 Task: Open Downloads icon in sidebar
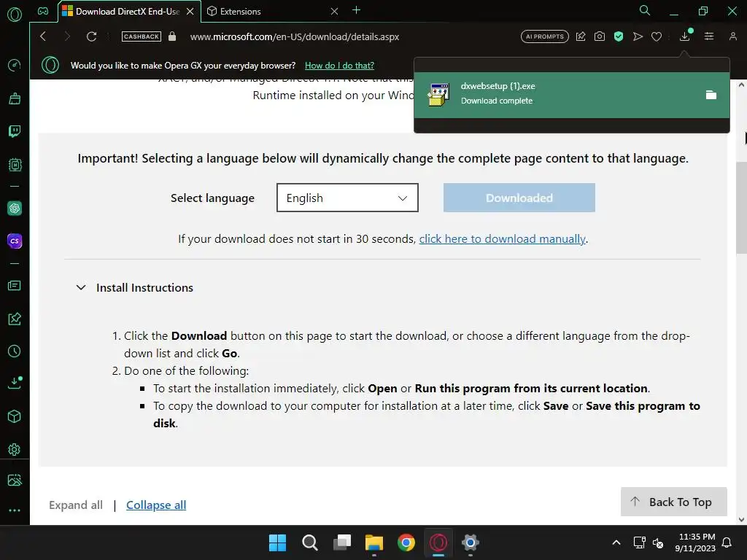point(15,383)
